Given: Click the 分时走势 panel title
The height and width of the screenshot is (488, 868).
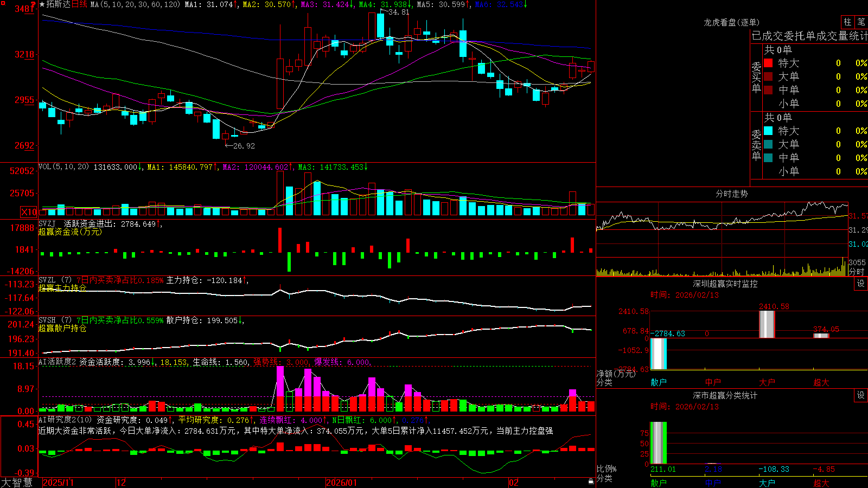Looking at the screenshot, I should click(x=731, y=194).
